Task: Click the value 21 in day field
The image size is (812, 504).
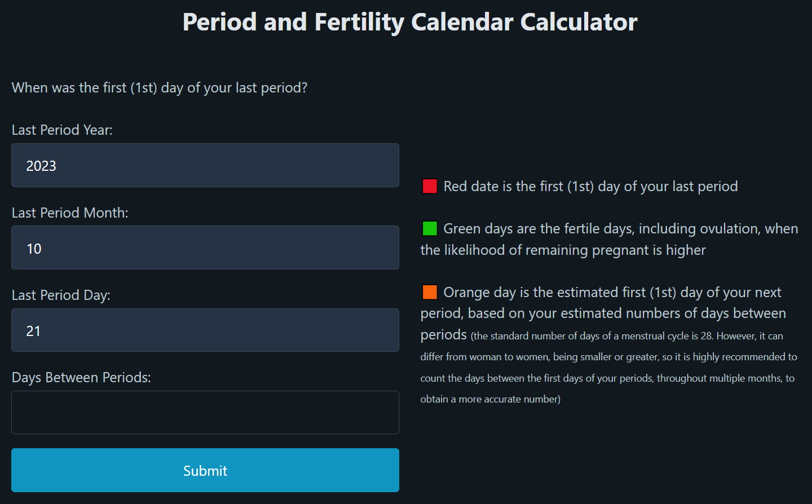Action: click(34, 331)
